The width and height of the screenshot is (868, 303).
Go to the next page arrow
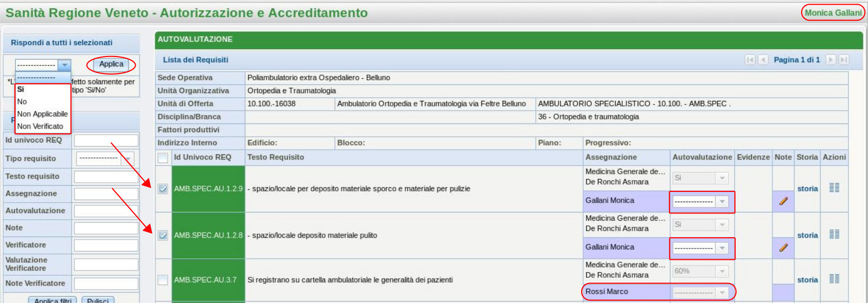(830, 60)
